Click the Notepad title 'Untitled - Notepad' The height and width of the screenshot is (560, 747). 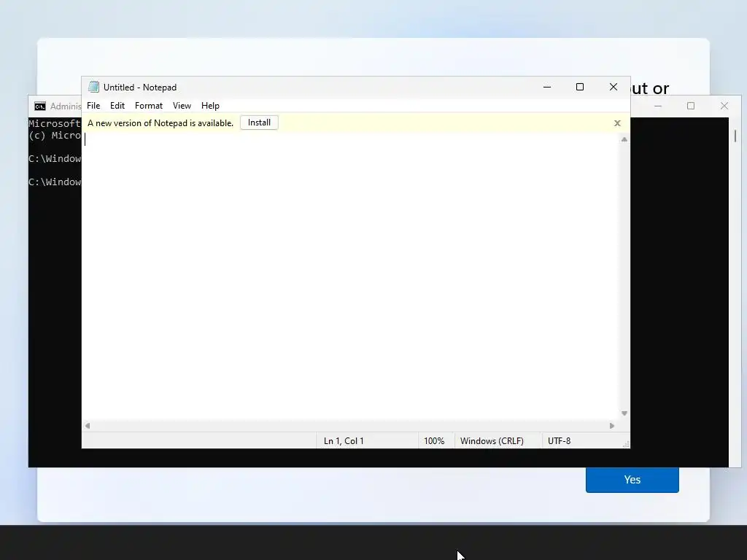[140, 87]
